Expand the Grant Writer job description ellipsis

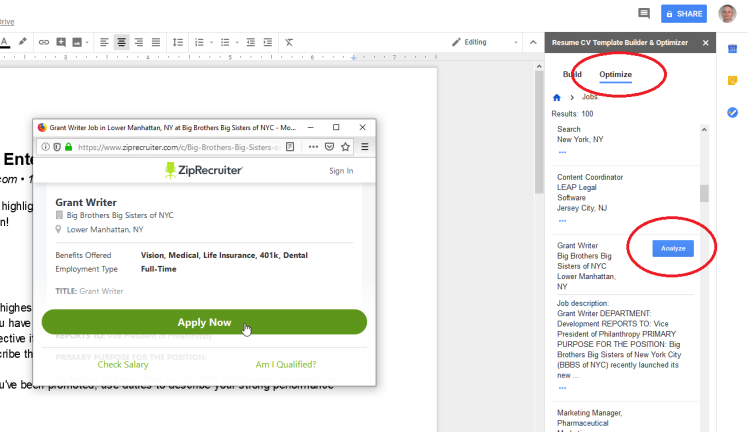tap(562, 388)
